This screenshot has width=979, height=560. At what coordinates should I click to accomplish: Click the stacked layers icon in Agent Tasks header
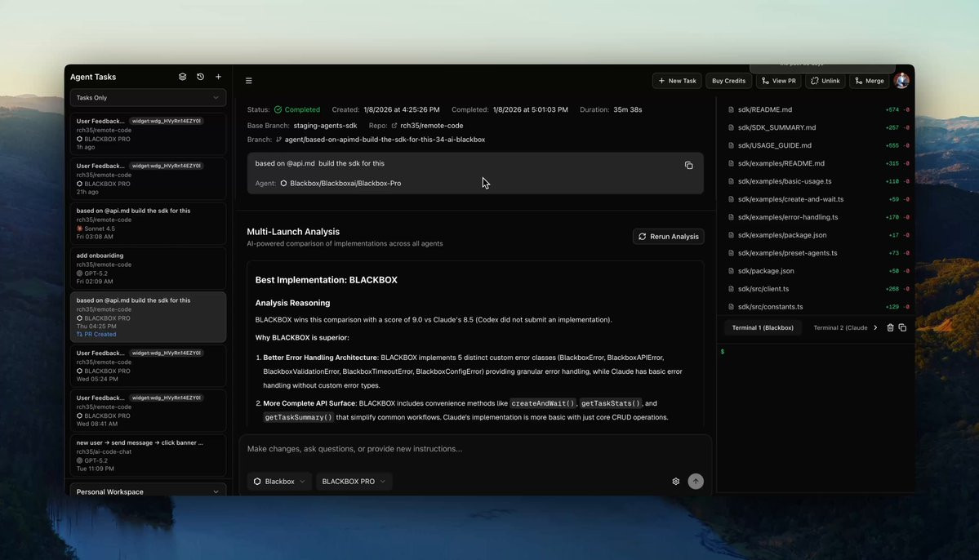[x=182, y=77]
